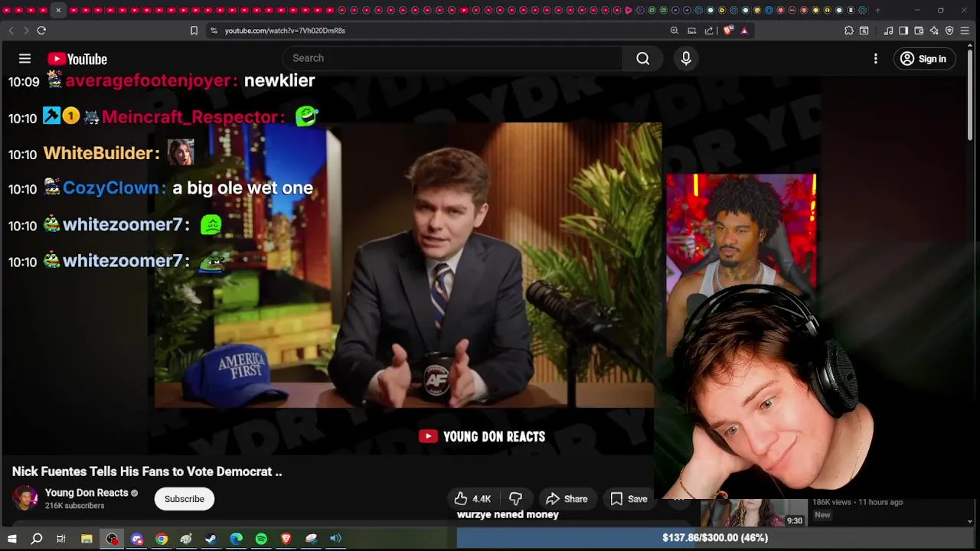Go to the YouTube home logo
Image resolution: width=980 pixels, height=551 pixels.
tap(77, 59)
